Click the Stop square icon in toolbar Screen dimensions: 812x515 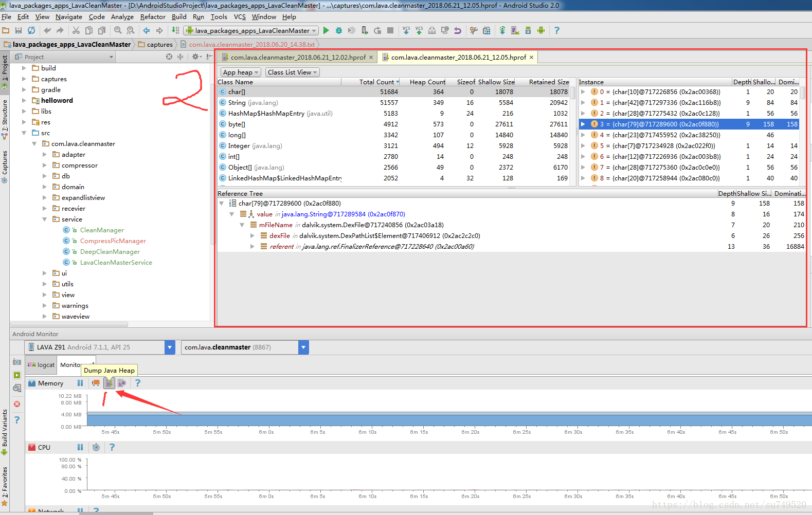(390, 30)
